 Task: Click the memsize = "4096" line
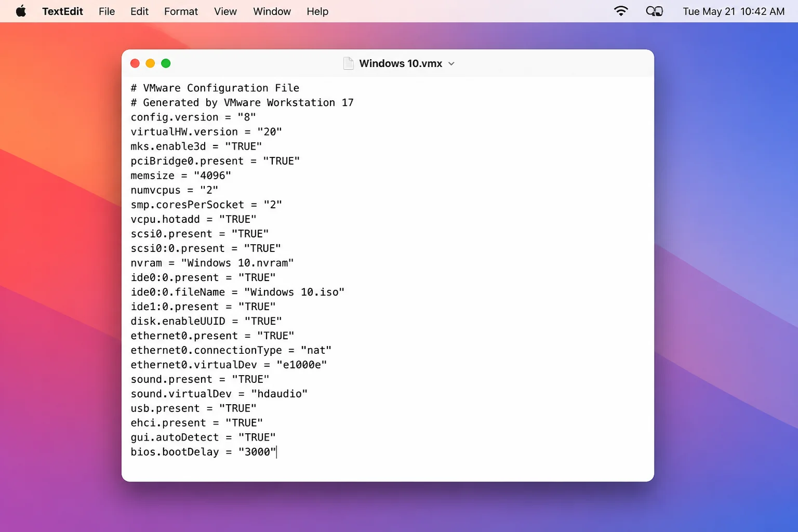181,175
